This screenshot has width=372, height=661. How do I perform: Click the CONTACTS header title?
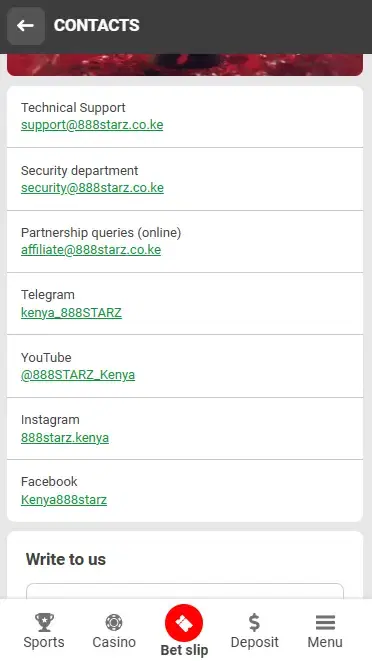[x=97, y=26]
